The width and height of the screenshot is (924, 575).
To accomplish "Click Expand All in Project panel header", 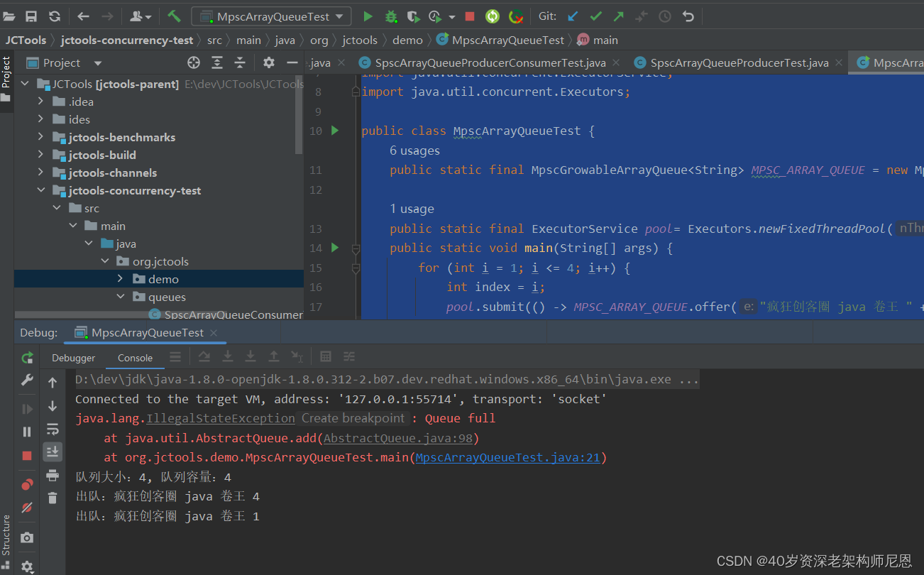I will coord(217,62).
